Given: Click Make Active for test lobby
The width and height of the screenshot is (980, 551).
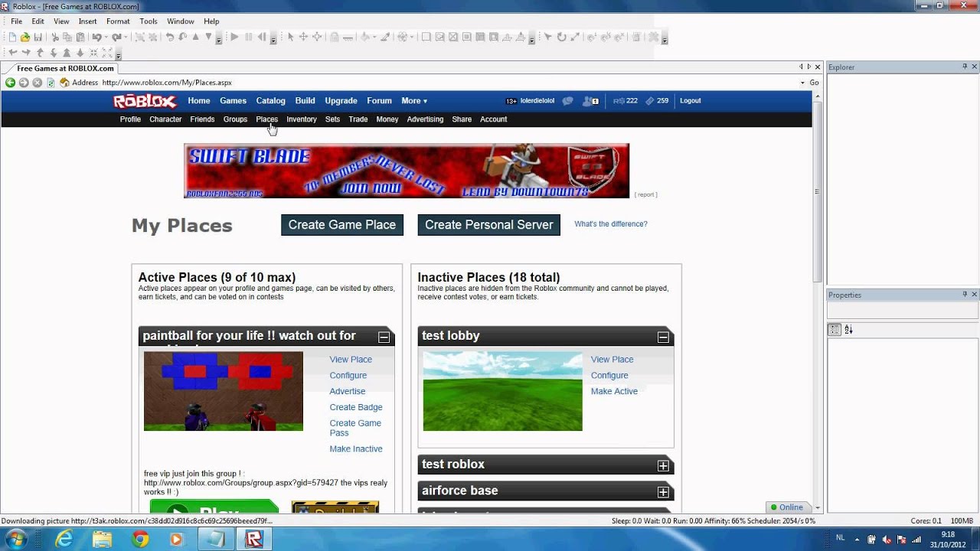Looking at the screenshot, I should (614, 391).
